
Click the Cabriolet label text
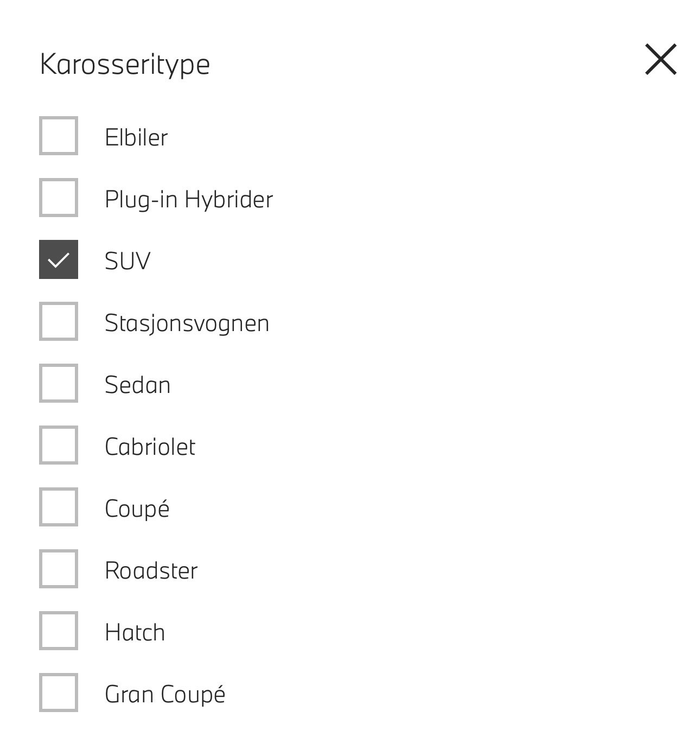(150, 447)
